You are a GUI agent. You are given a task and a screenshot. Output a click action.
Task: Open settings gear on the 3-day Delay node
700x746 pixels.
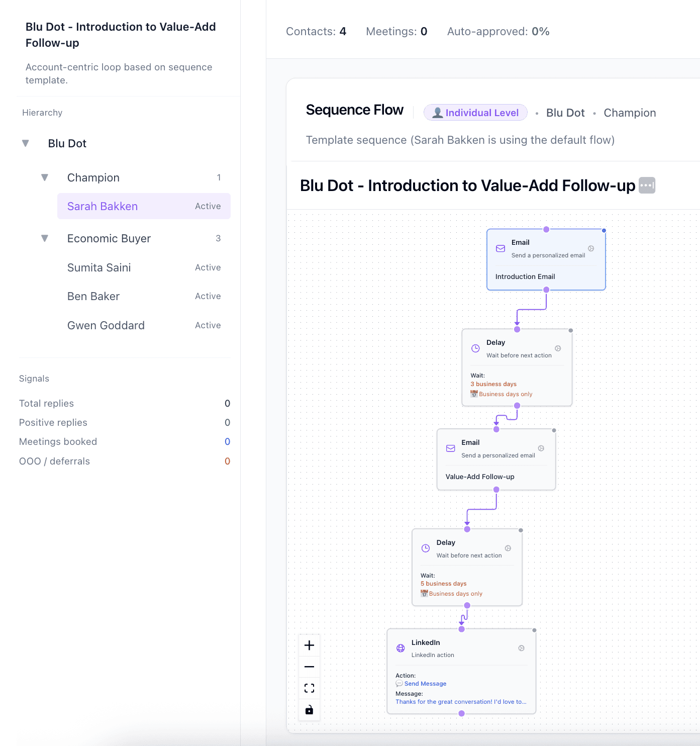click(x=557, y=348)
